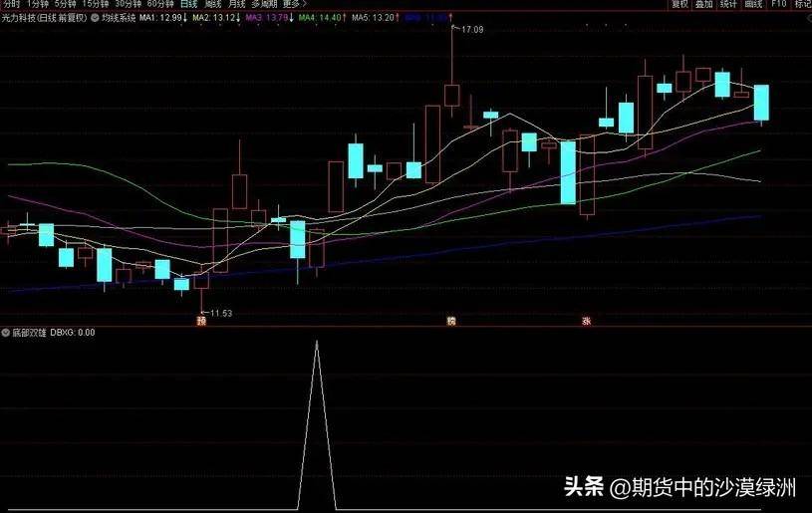Select the 周线 weekly period tab
This screenshot has height=513, width=812.
213,4
